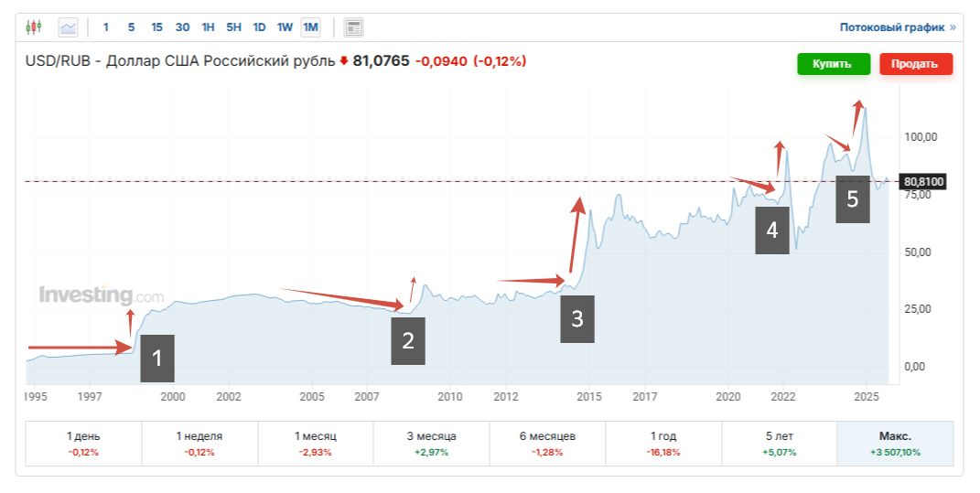Image resolution: width=980 pixels, height=493 pixels.
Task: Click the 80,8100 price label on axis
Action: tap(922, 181)
